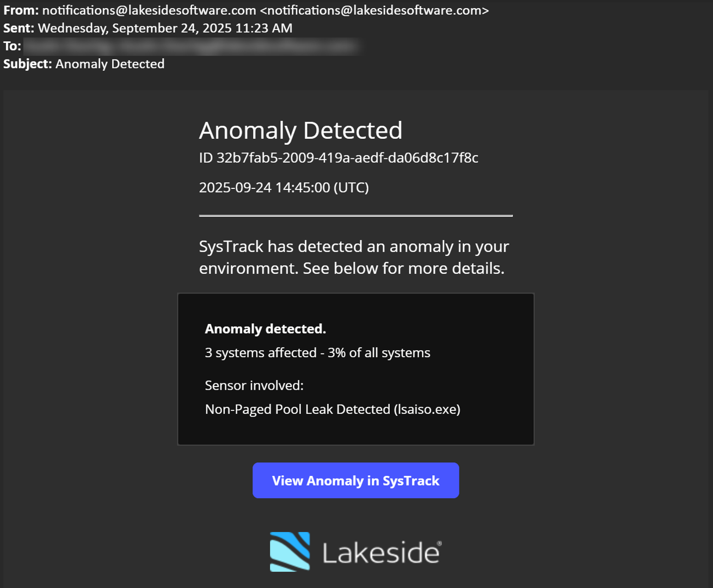Click the From: header label
The width and height of the screenshot is (713, 588).
[x=21, y=10]
